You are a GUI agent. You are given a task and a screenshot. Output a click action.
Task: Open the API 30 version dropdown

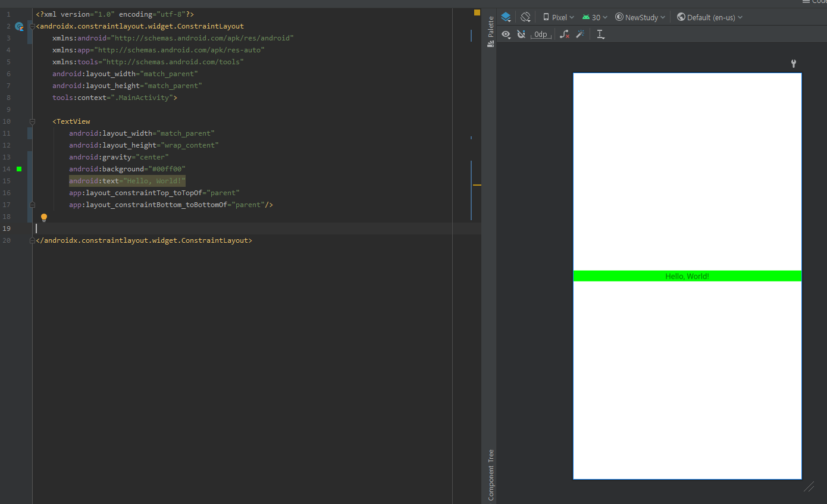[x=595, y=17]
